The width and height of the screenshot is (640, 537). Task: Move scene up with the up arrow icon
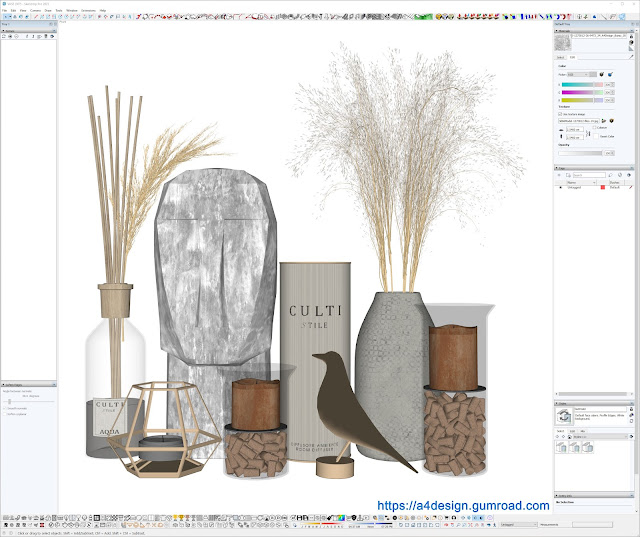[x=27, y=36]
